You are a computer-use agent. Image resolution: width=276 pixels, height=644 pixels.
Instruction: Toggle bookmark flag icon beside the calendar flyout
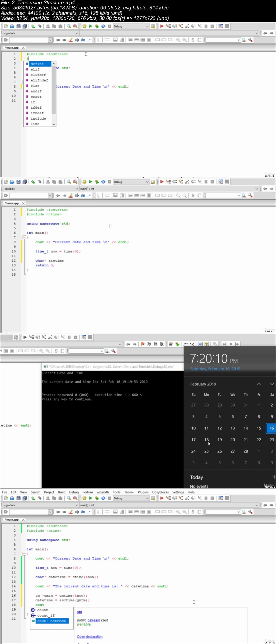[143, 344]
